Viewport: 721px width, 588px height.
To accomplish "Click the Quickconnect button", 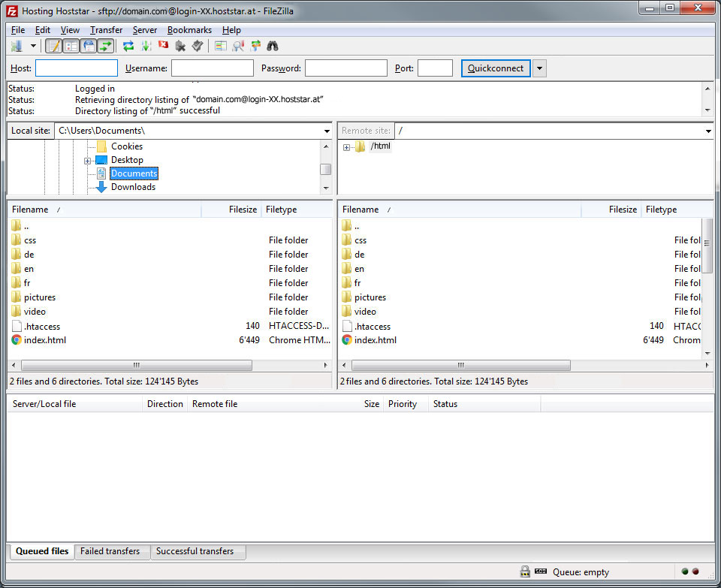I will (x=496, y=68).
